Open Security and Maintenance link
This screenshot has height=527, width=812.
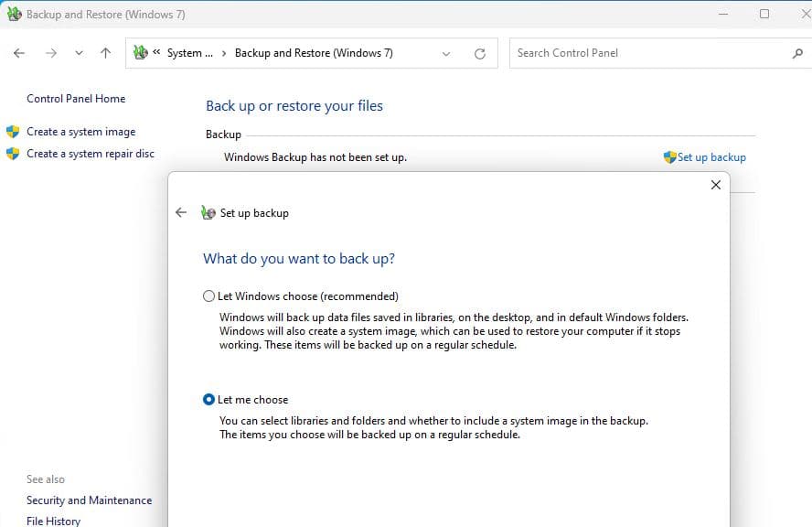point(89,500)
